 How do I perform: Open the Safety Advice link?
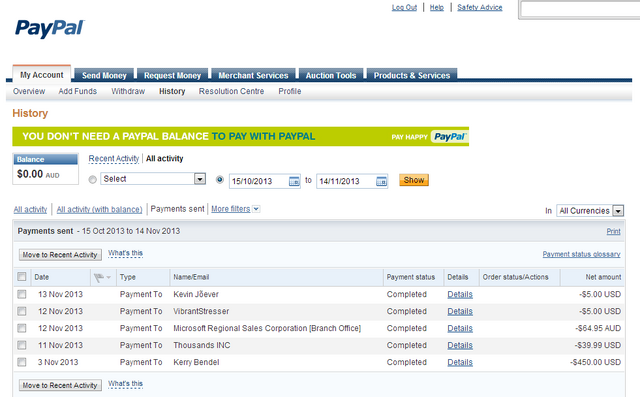(480, 7)
